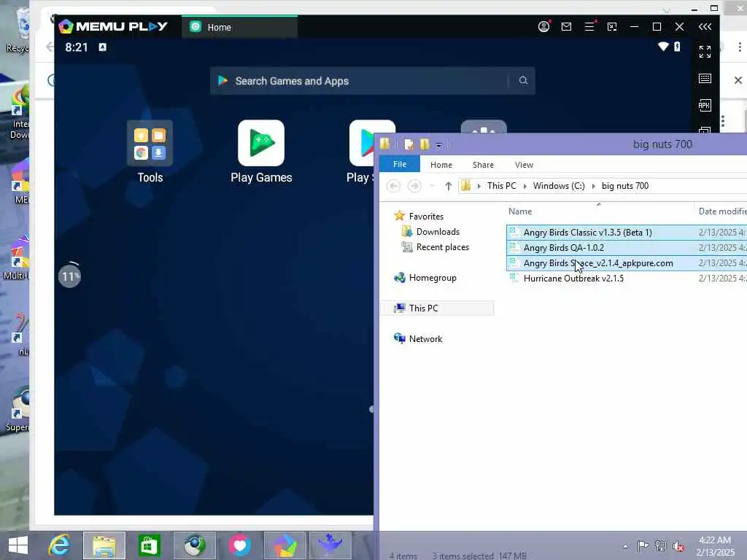Open MEmu account profile icon

coord(543,27)
